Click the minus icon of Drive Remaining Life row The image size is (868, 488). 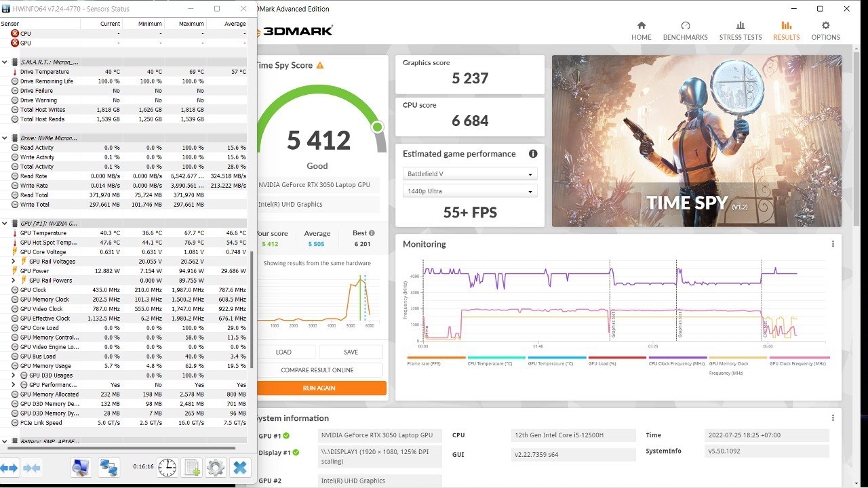(15, 81)
